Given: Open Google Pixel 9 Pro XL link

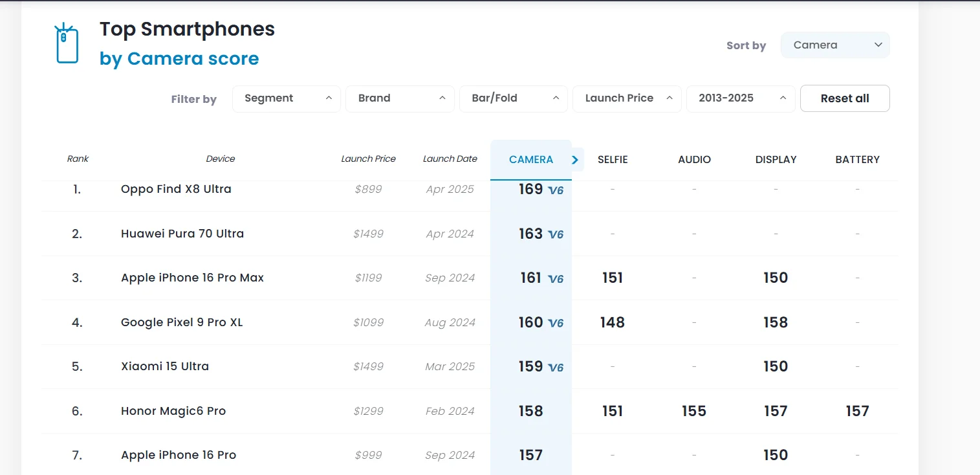Looking at the screenshot, I should 182,322.
